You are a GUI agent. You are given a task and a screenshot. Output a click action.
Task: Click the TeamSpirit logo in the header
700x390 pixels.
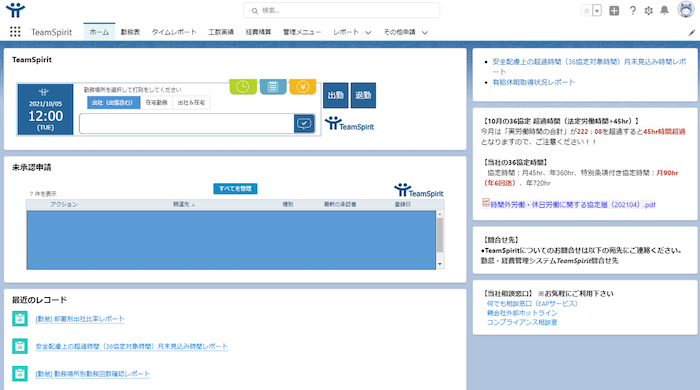click(15, 10)
